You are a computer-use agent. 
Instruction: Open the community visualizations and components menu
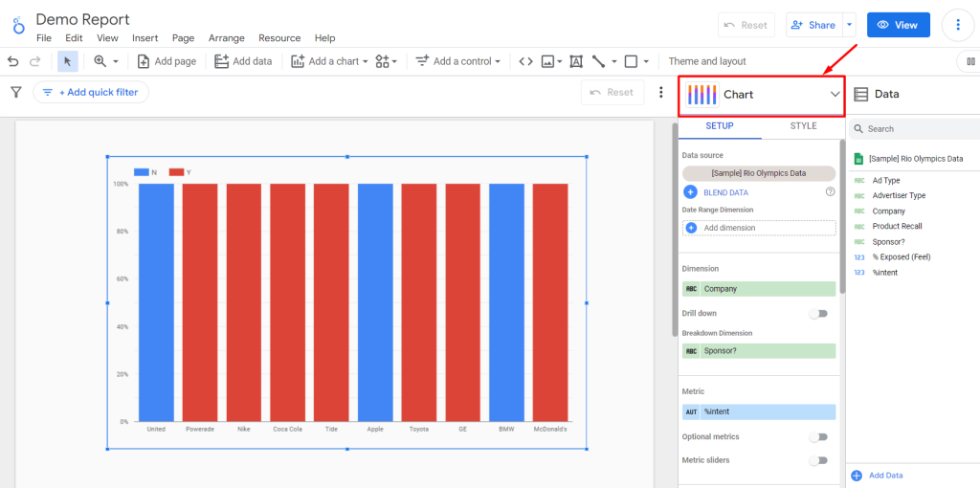386,61
